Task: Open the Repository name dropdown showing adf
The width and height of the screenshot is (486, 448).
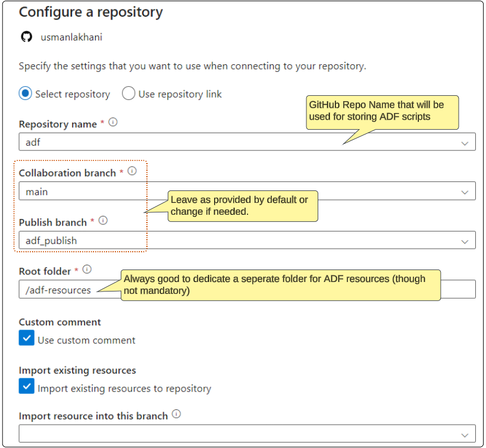Action: point(247,142)
